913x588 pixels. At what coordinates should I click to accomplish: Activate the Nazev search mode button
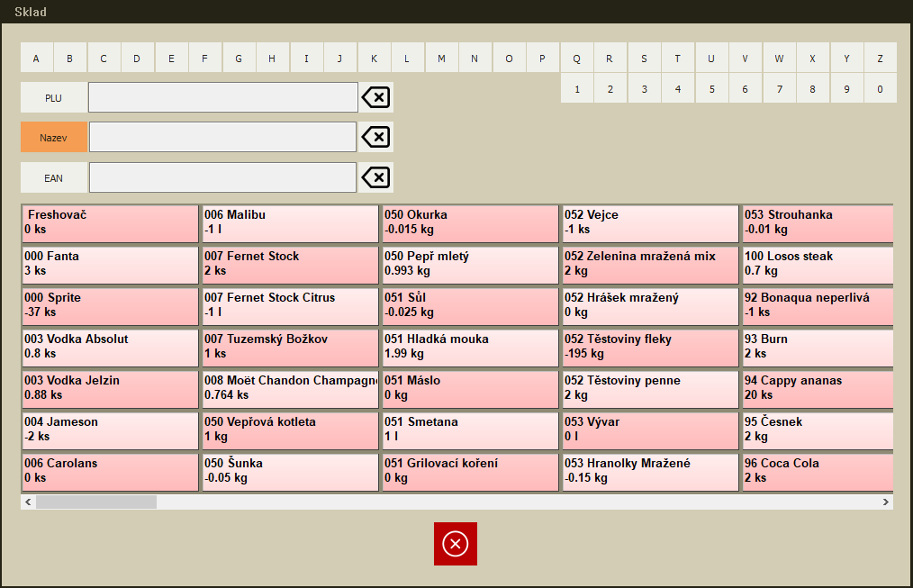(x=54, y=138)
